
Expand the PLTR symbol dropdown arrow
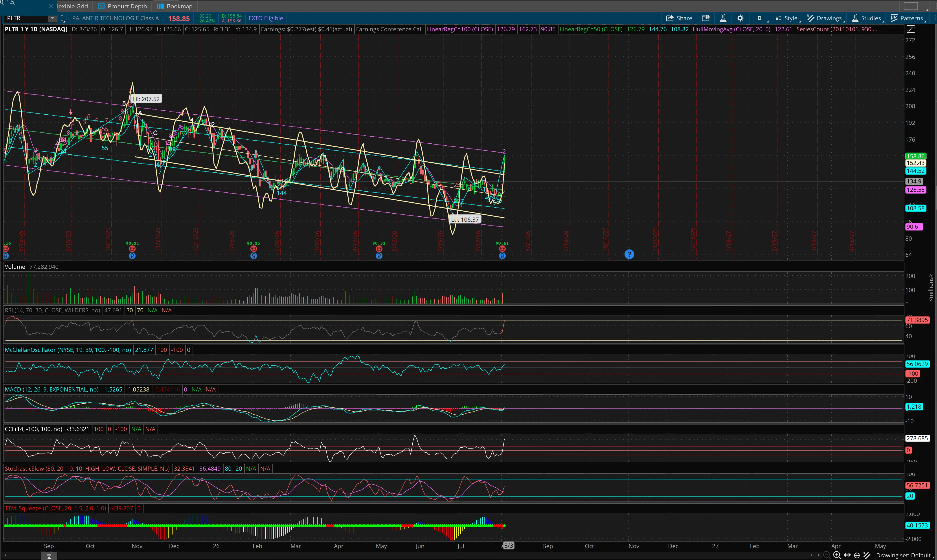52,18
